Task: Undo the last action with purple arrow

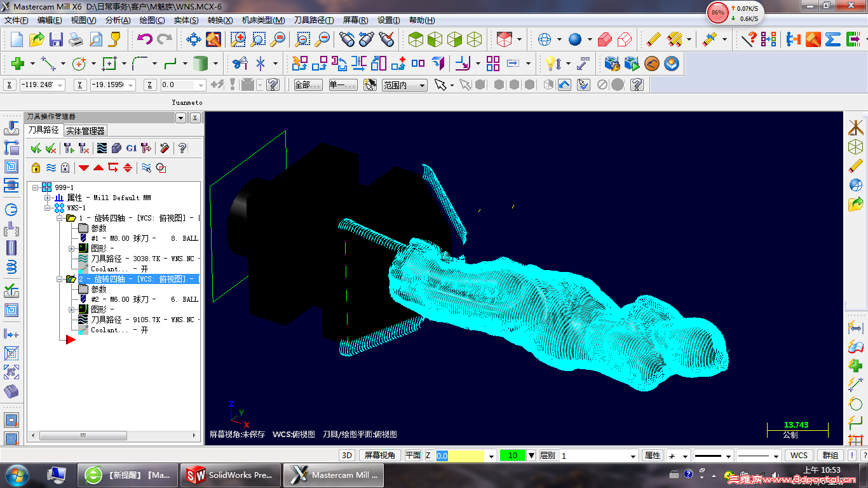Action: coord(145,39)
